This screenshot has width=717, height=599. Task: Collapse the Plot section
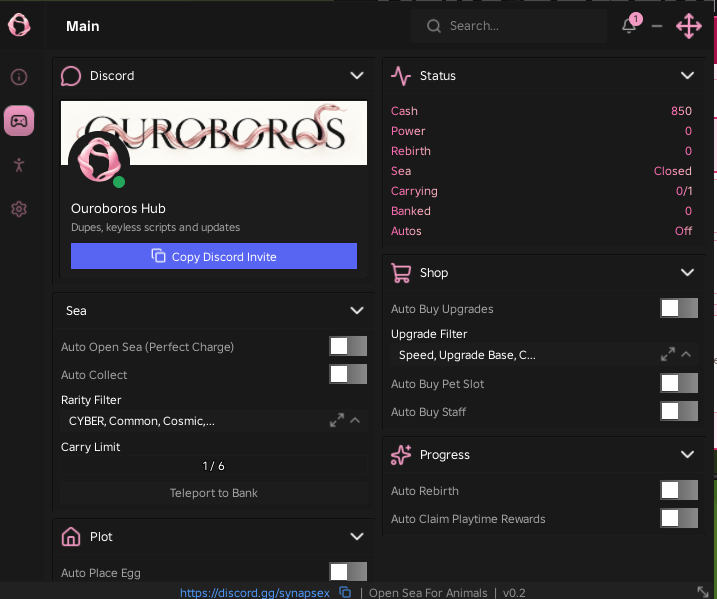click(357, 536)
